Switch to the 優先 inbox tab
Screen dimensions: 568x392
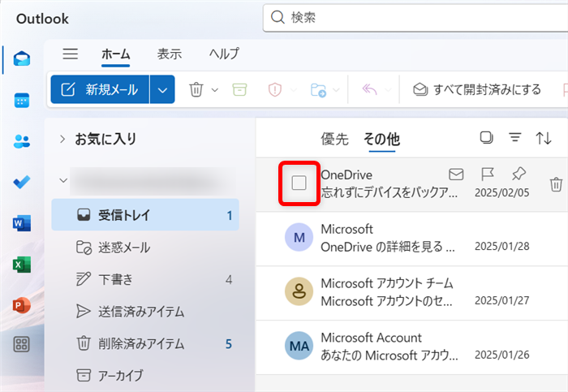[x=334, y=139]
